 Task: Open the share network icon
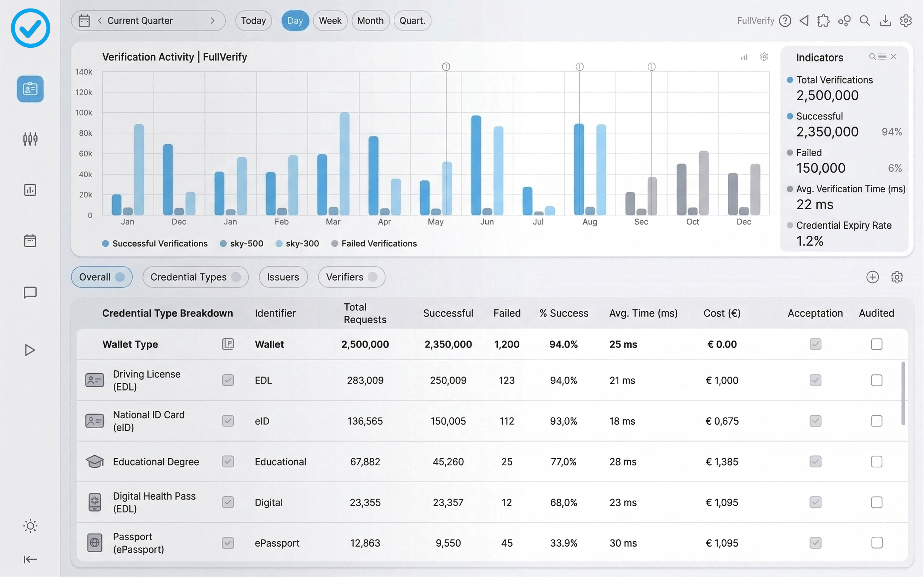[x=844, y=21]
